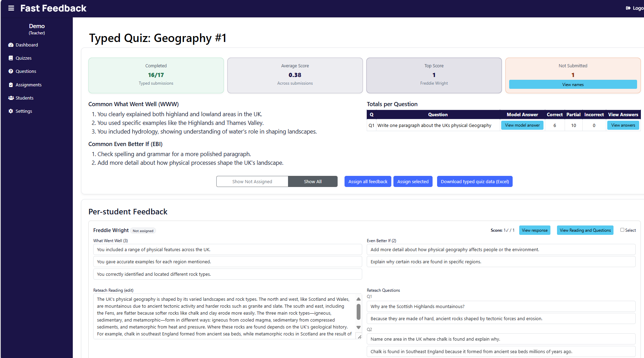Download typed quiz data as Excel
The height and width of the screenshot is (358, 644).
475,181
